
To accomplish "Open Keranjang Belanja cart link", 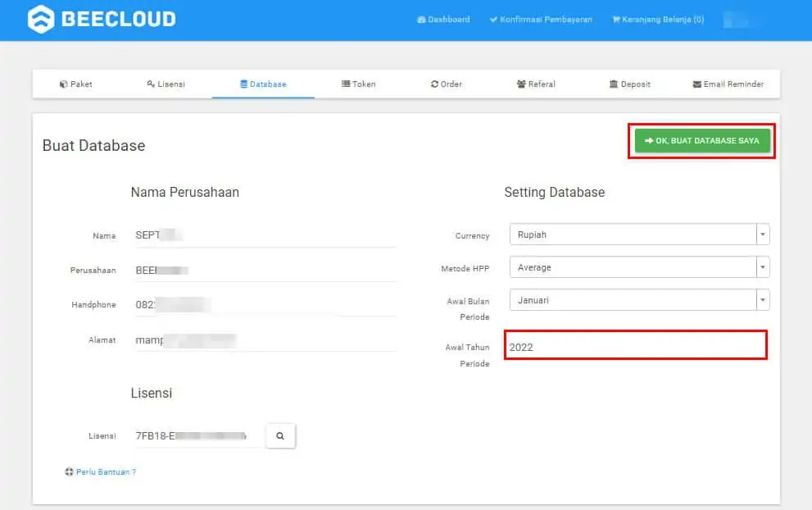I will (x=658, y=20).
